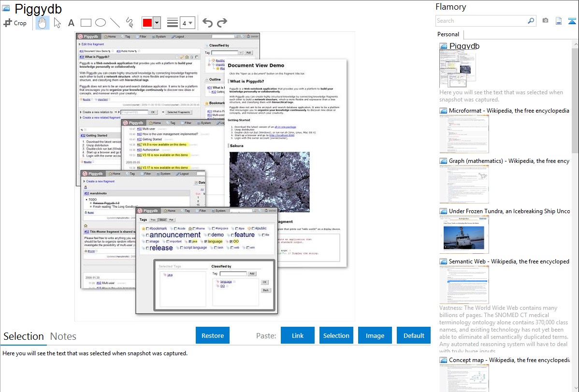
Task: Select the Graph (mathematics) title text
Action: pos(509,161)
